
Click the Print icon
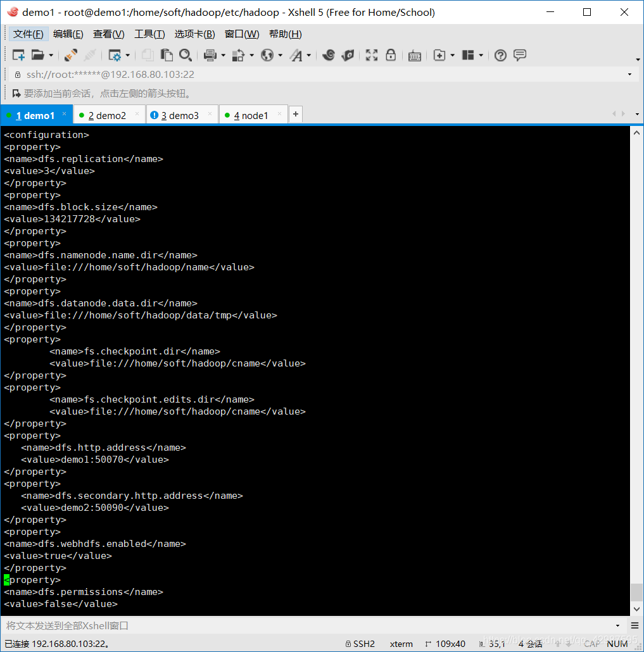210,55
